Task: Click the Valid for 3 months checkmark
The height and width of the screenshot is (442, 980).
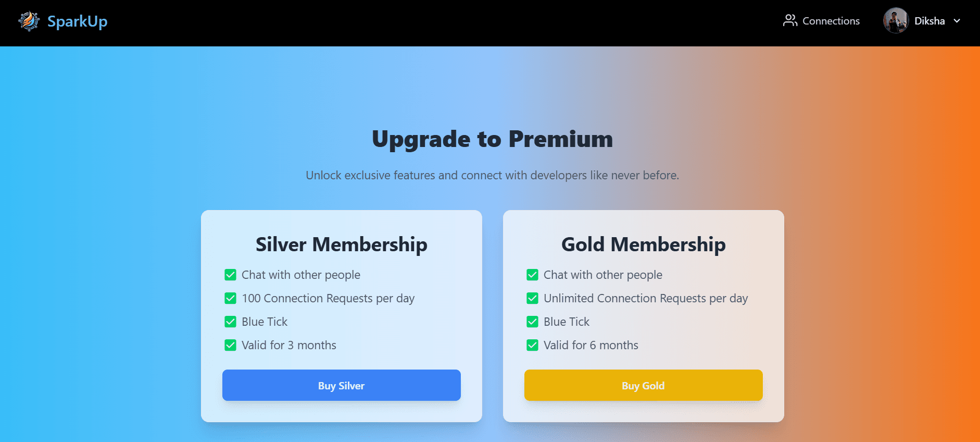Action: [x=230, y=345]
